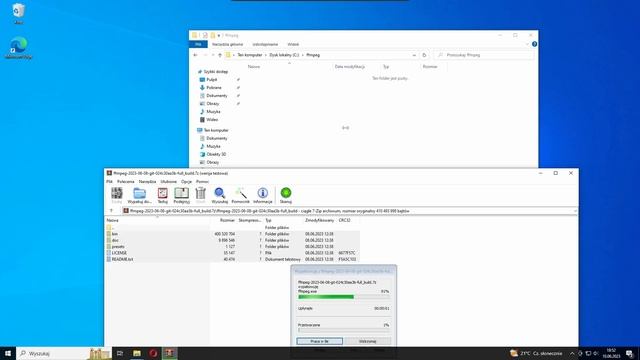Select the bin folder row in WinRAR

[x=233, y=234]
